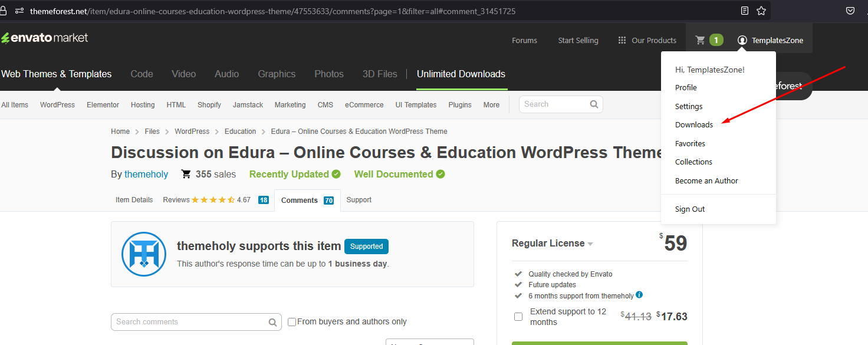Click the Supported badge button
The width and height of the screenshot is (868, 345).
point(366,246)
